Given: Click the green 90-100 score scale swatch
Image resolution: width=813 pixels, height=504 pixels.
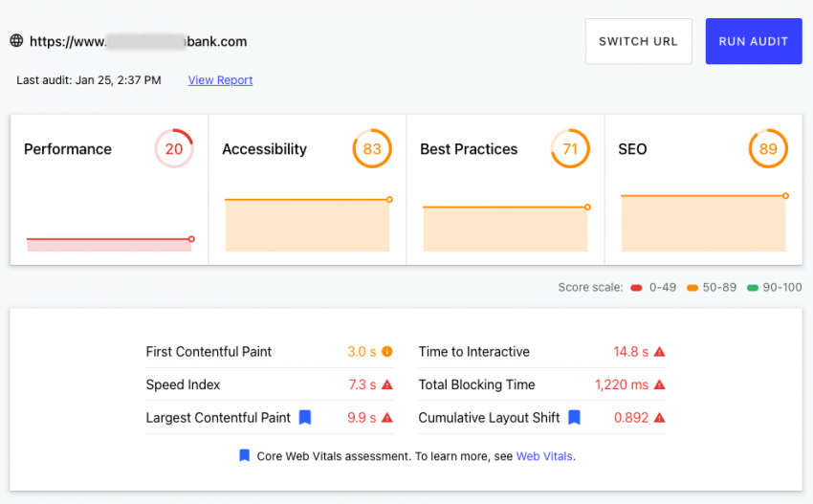Looking at the screenshot, I should (x=753, y=288).
